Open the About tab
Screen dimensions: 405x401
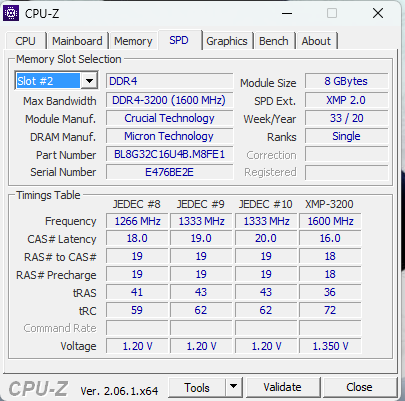click(x=316, y=41)
